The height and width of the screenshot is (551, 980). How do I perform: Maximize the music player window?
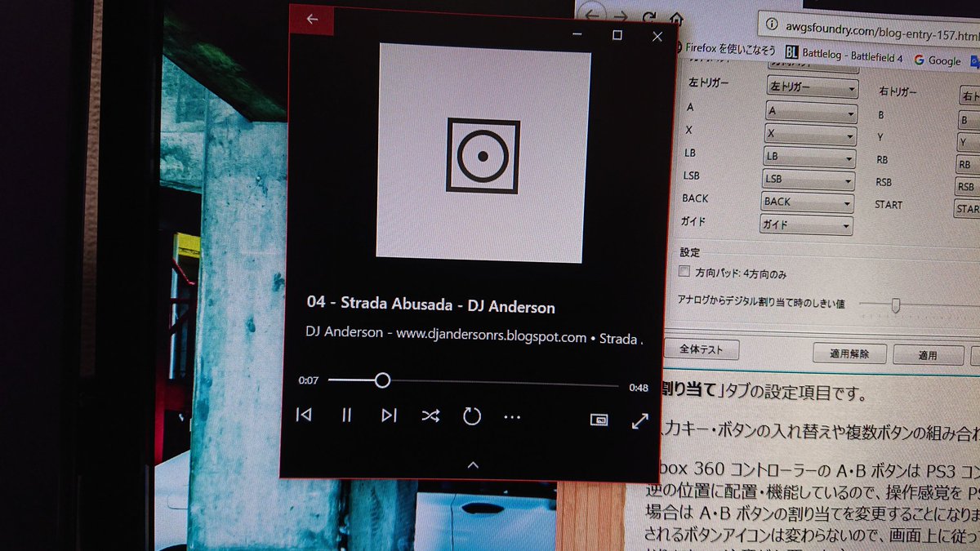click(x=617, y=35)
